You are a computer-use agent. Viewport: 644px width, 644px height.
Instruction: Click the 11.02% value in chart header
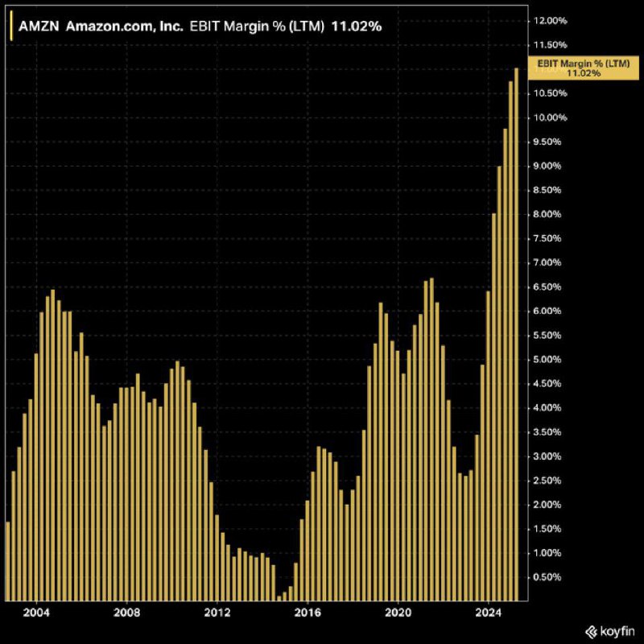(x=357, y=27)
